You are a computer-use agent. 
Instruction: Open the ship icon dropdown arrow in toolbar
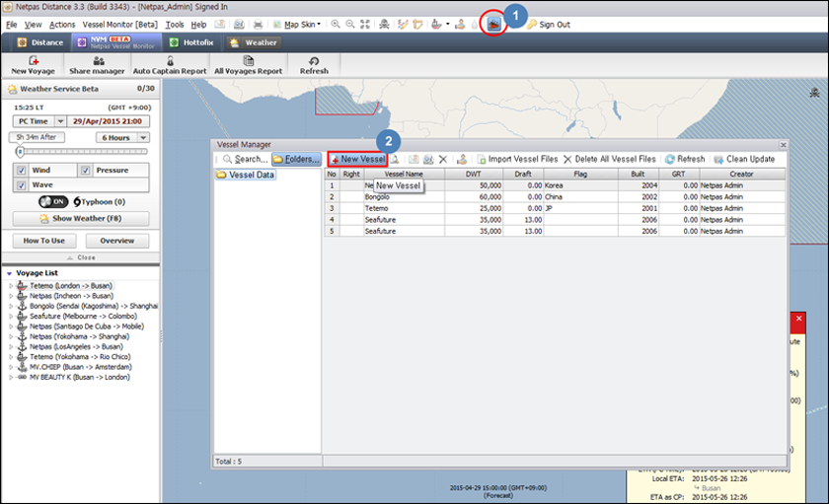coord(448,25)
